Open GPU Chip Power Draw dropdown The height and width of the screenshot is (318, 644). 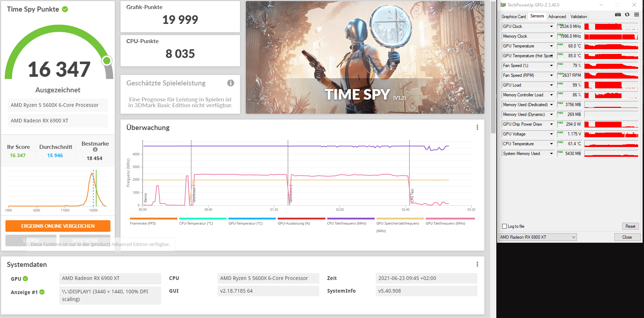click(x=551, y=124)
